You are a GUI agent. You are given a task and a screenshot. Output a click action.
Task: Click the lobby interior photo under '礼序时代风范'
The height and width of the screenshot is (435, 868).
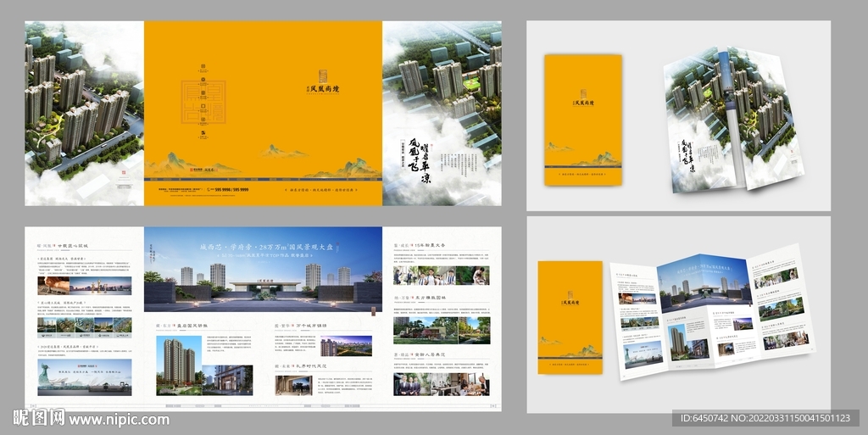(293, 386)
